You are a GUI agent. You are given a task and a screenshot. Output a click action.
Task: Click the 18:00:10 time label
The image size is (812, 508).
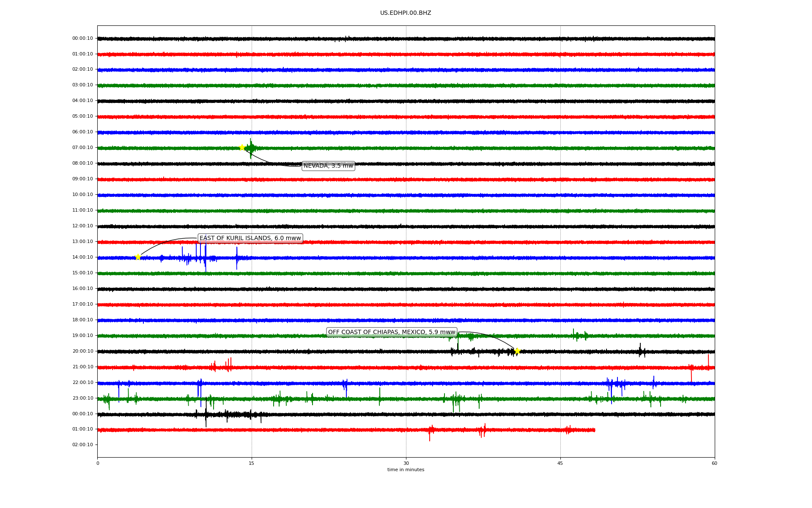[x=82, y=320]
